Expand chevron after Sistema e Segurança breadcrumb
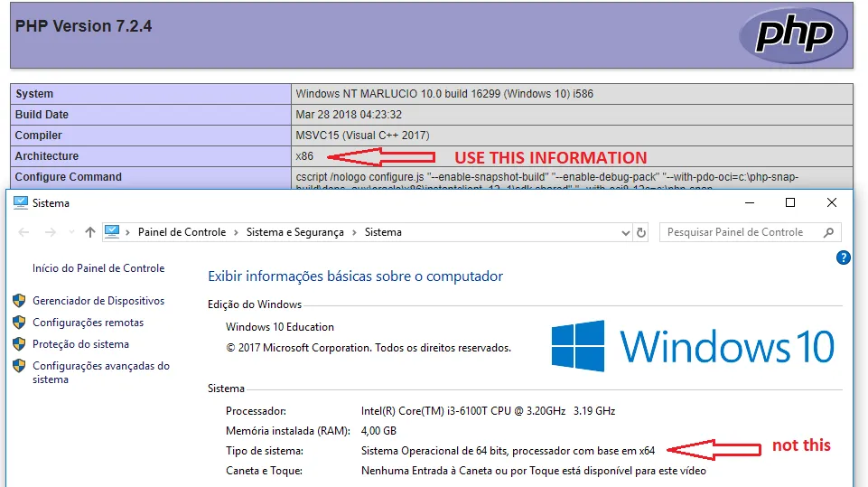868x487 pixels. point(354,232)
